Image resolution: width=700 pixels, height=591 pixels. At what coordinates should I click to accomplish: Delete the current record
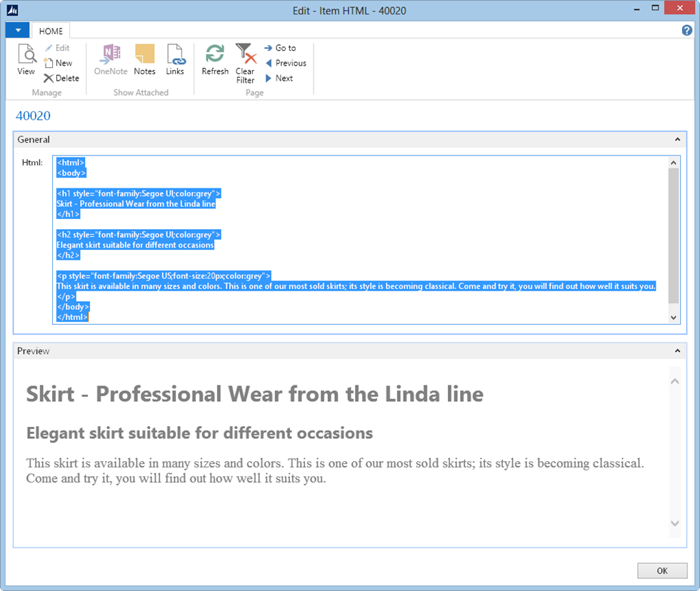61,78
